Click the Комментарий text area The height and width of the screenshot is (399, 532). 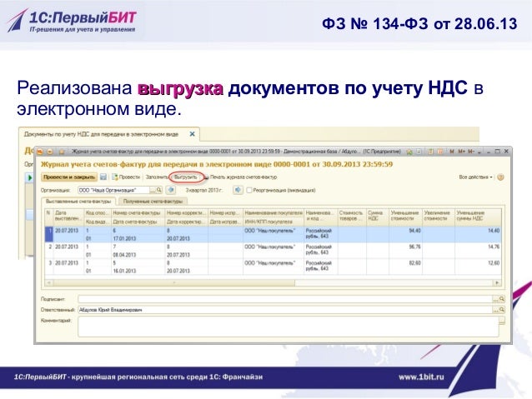(288, 327)
